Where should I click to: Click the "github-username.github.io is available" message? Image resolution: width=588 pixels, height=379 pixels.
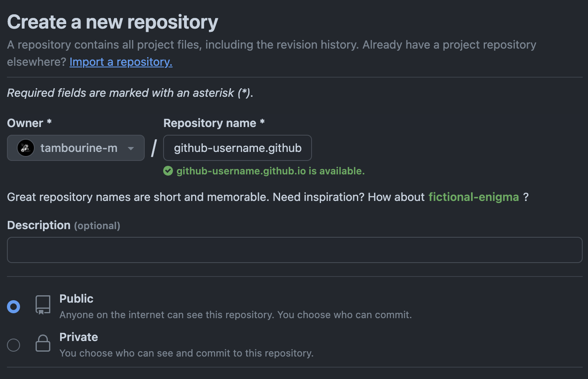click(x=270, y=171)
